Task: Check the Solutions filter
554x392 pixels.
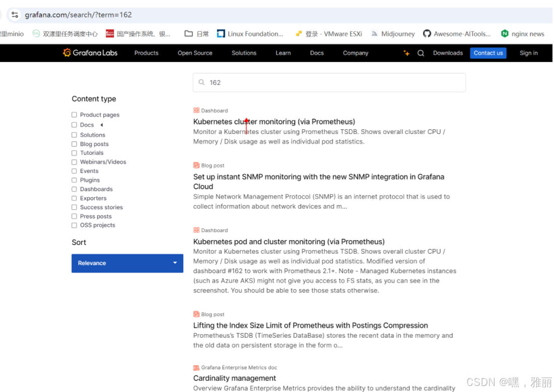Action: click(x=74, y=135)
